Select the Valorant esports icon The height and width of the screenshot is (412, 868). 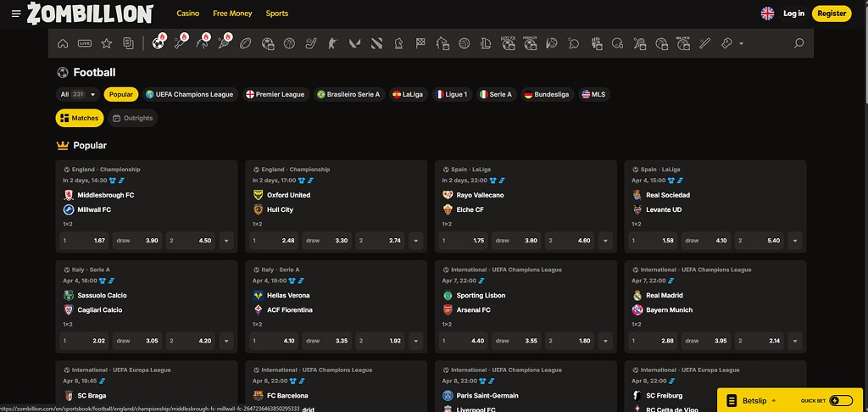pos(354,43)
